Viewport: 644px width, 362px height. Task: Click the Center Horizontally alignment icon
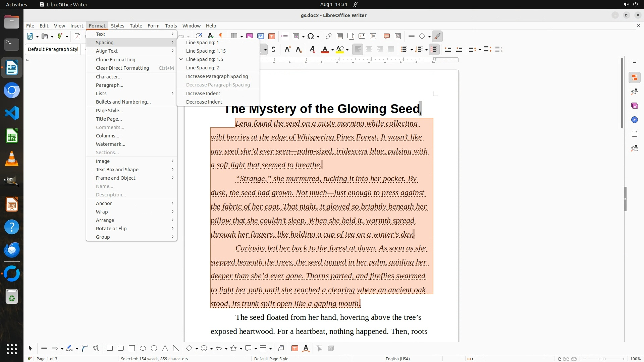[x=369, y=50]
